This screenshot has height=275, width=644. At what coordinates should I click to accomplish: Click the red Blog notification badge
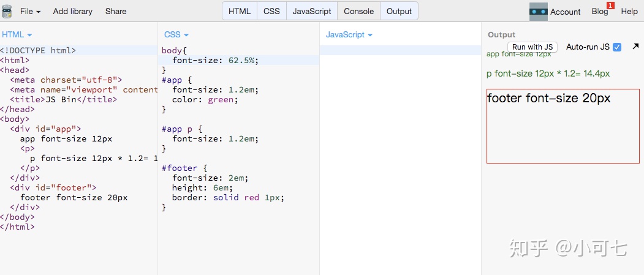click(x=610, y=6)
